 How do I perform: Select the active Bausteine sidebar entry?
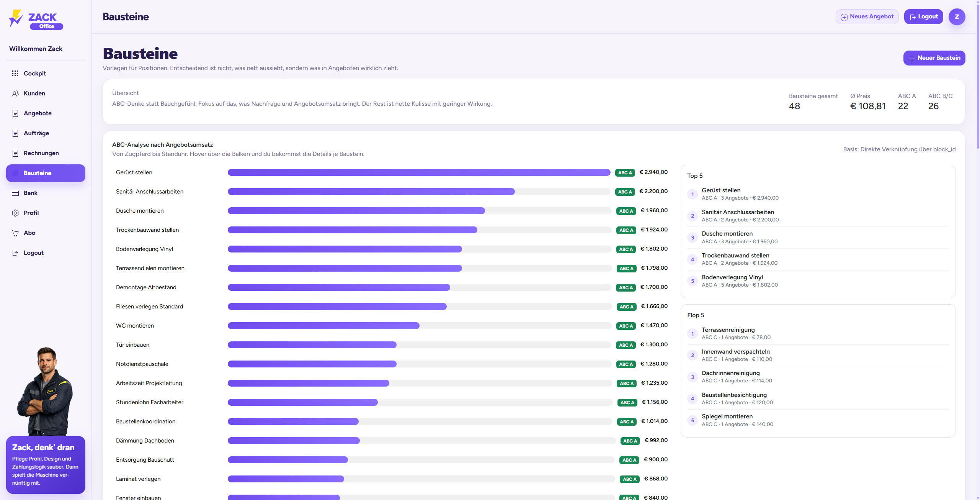tap(46, 173)
